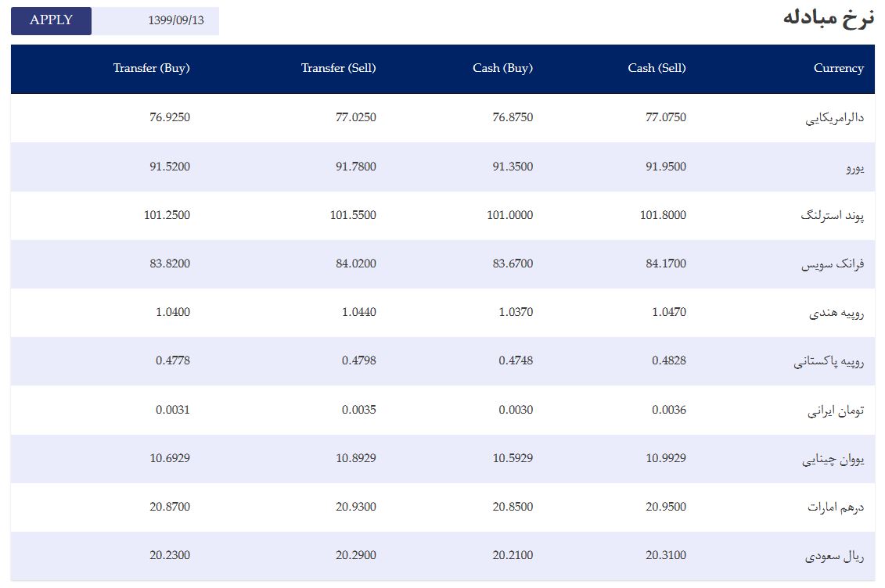Click the value 91.5200
The image size is (885, 588).
pos(170,167)
